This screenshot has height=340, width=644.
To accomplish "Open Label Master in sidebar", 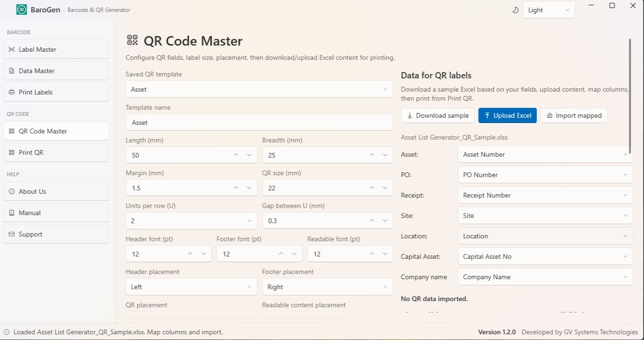I will [x=56, y=49].
